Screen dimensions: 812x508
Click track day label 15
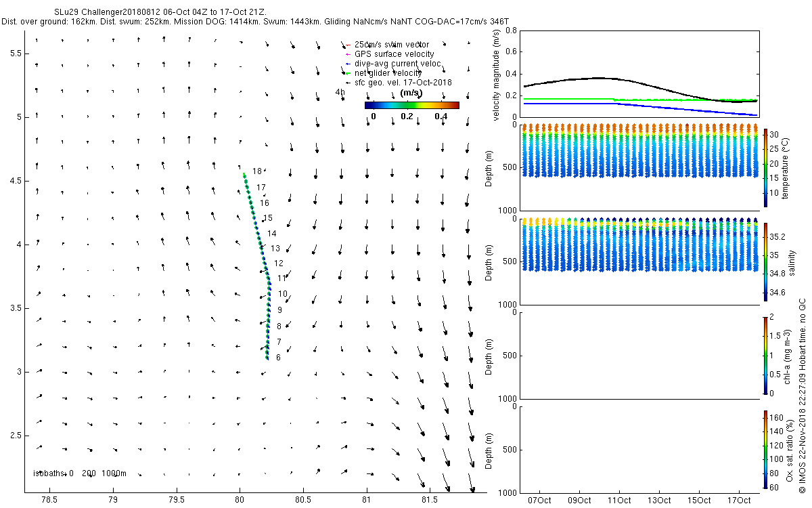click(268, 218)
